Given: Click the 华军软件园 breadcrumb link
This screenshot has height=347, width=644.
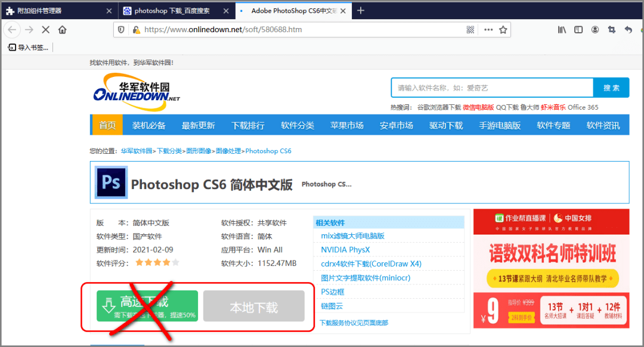Looking at the screenshot, I should pos(137,151).
